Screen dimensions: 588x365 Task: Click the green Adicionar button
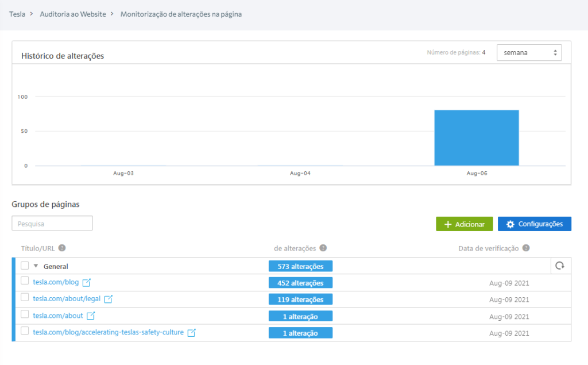click(464, 224)
